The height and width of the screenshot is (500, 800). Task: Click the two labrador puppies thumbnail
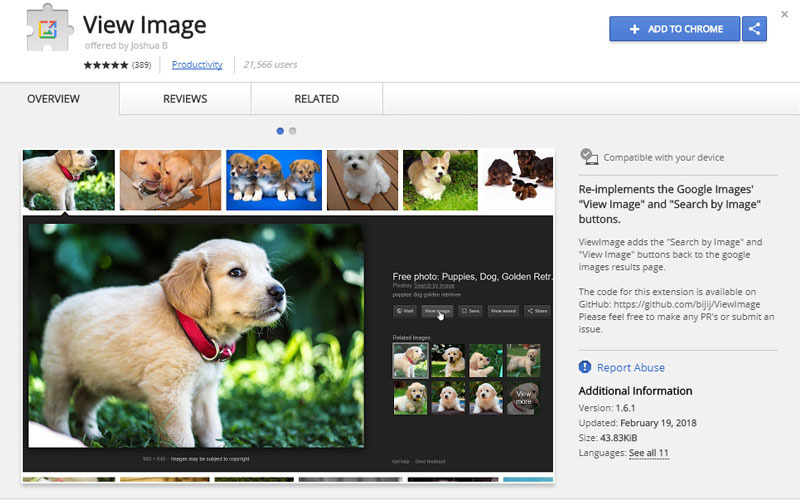click(x=170, y=180)
